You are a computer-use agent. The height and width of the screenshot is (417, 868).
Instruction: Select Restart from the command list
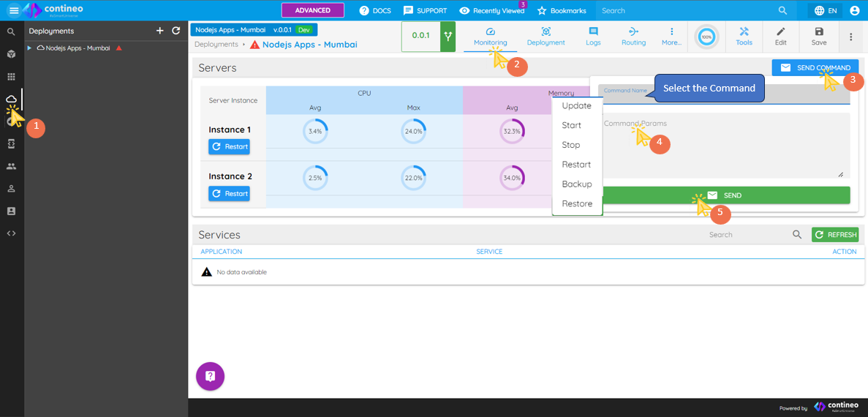point(576,165)
